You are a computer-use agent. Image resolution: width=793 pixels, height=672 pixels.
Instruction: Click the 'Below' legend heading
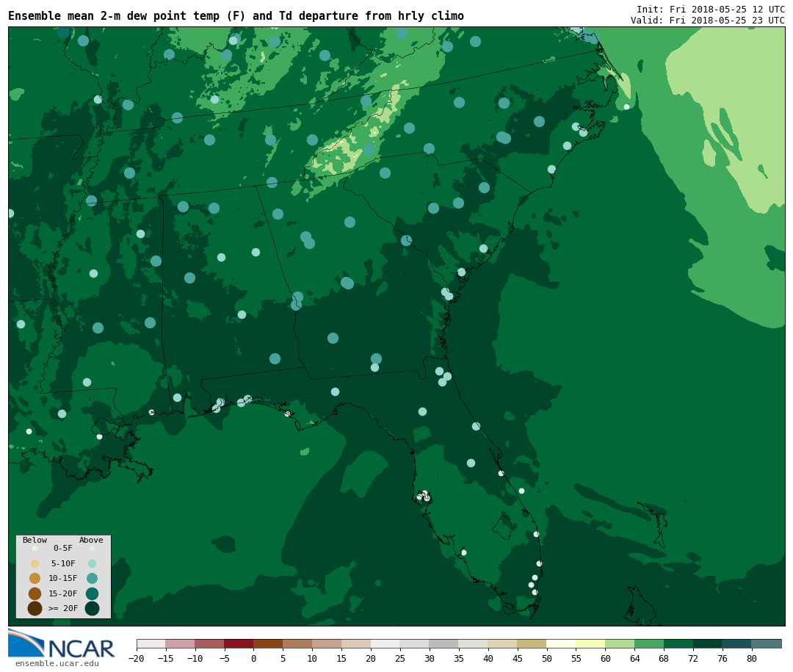(x=35, y=540)
